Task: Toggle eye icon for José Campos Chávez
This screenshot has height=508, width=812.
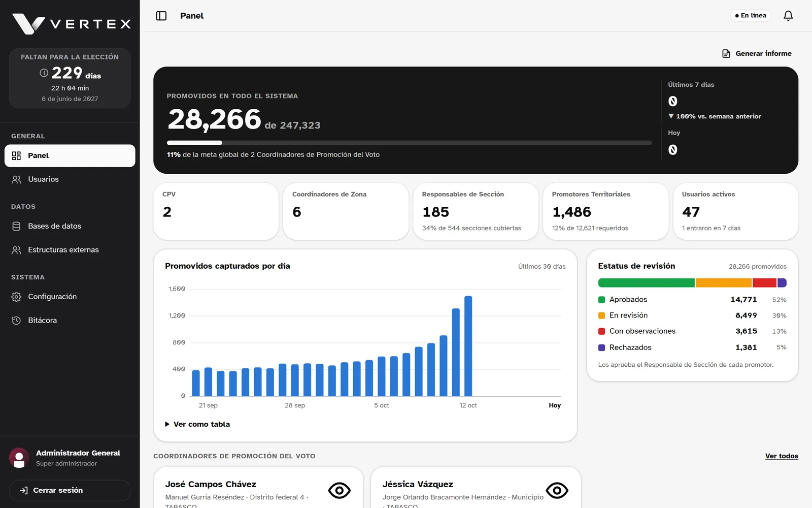Action: [340, 490]
